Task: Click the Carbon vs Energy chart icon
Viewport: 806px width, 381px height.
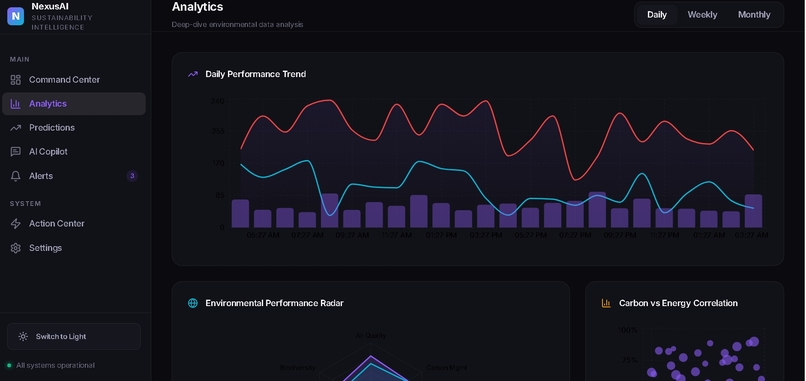Action: pos(606,303)
